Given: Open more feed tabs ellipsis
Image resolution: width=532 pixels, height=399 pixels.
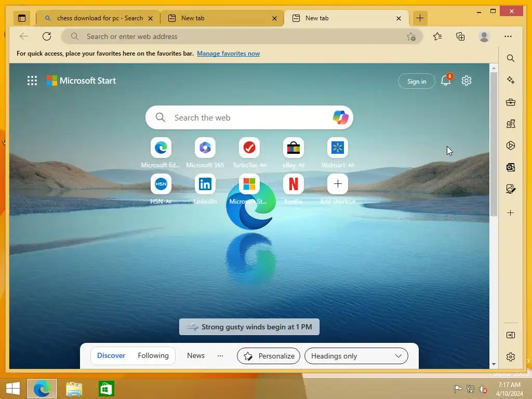Looking at the screenshot, I should tap(220, 355).
